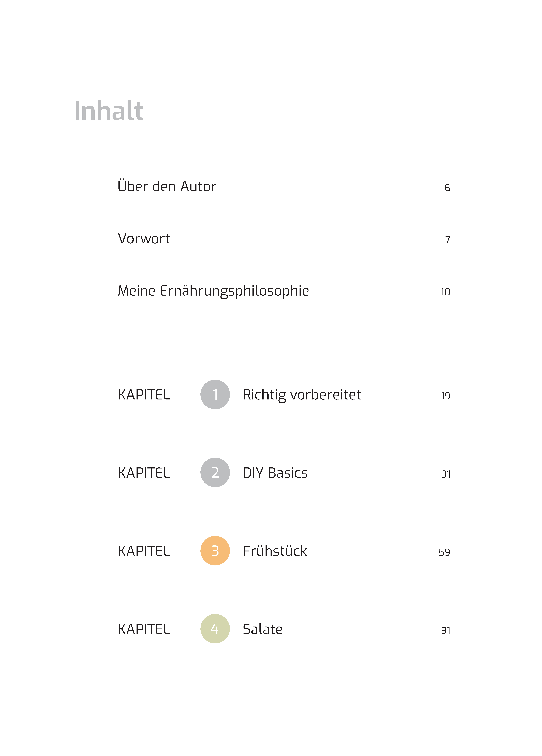The image size is (542, 756).
Task: Open the "Über den Autor" entry
Action: point(167,186)
